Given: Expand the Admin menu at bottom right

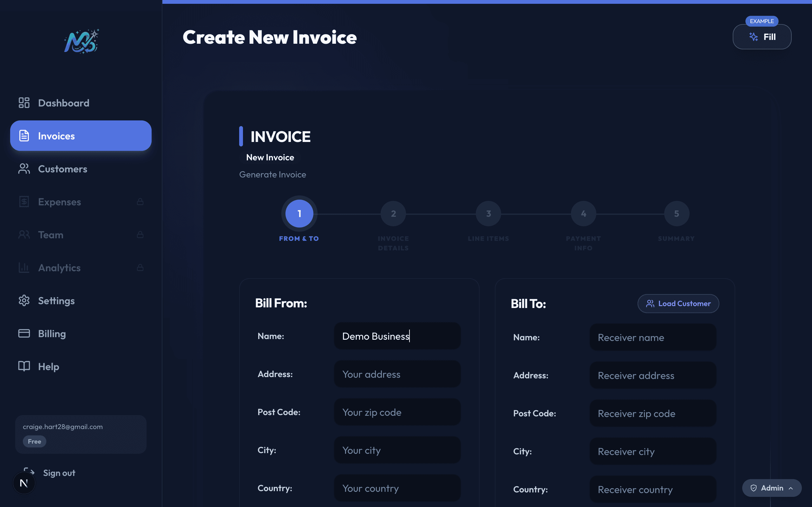Looking at the screenshot, I should (771, 488).
